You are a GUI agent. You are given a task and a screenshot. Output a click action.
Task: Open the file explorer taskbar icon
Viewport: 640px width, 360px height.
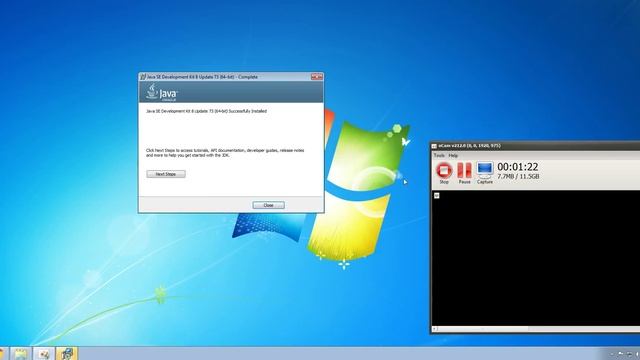coord(20,353)
